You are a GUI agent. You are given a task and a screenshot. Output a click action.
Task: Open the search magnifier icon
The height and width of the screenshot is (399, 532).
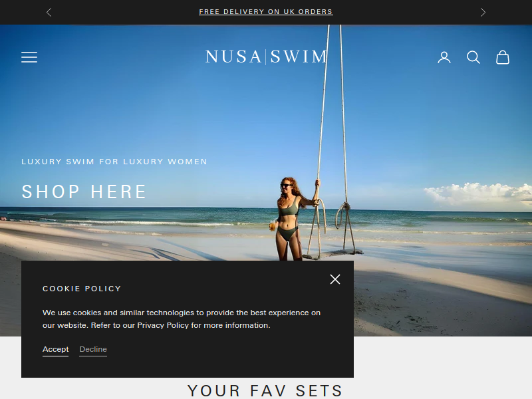point(473,57)
